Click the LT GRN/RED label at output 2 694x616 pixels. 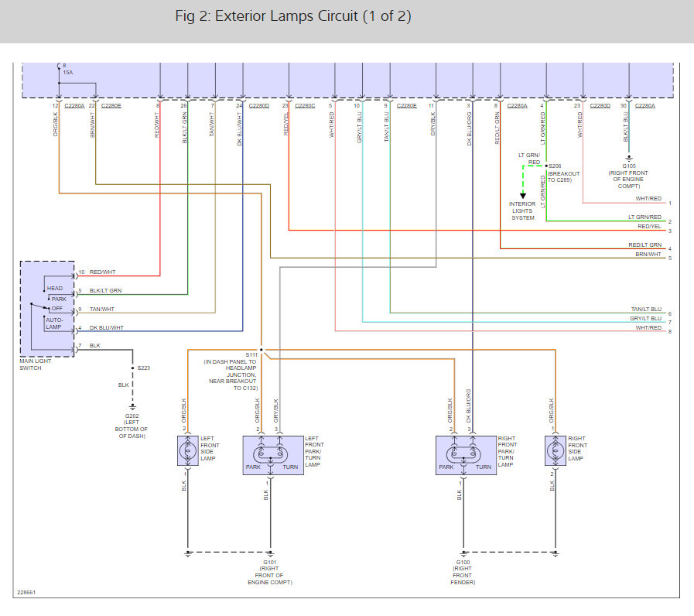(x=645, y=217)
